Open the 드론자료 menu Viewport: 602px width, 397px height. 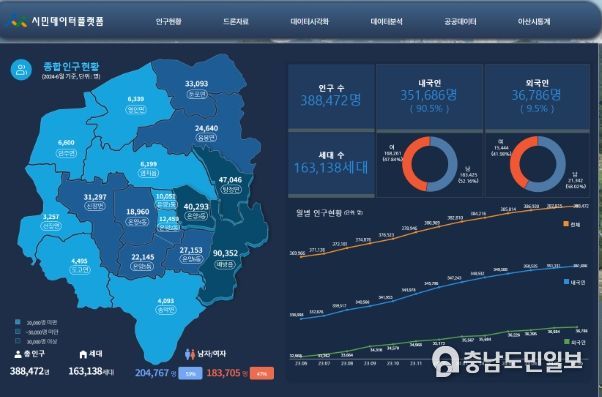(x=236, y=22)
